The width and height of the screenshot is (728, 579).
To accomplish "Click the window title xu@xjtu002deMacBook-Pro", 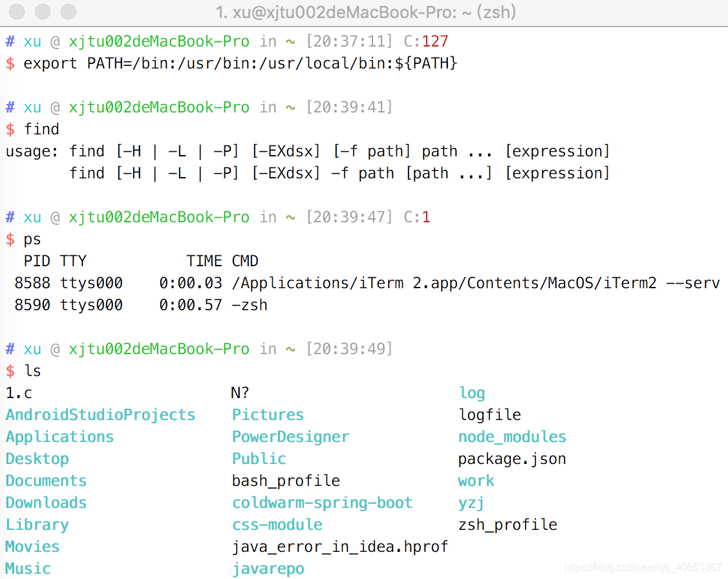I will [x=366, y=12].
